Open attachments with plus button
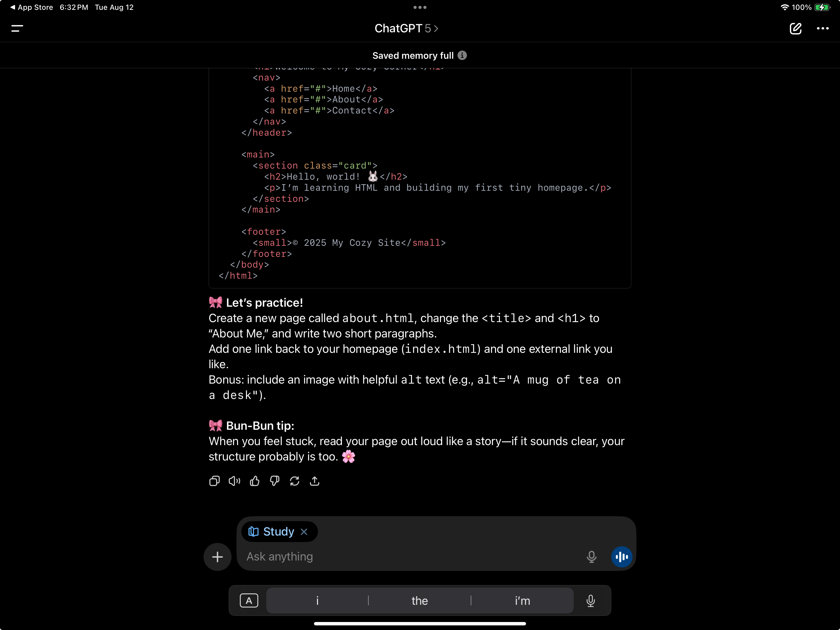Screen dimensions: 840x630 coord(217,557)
